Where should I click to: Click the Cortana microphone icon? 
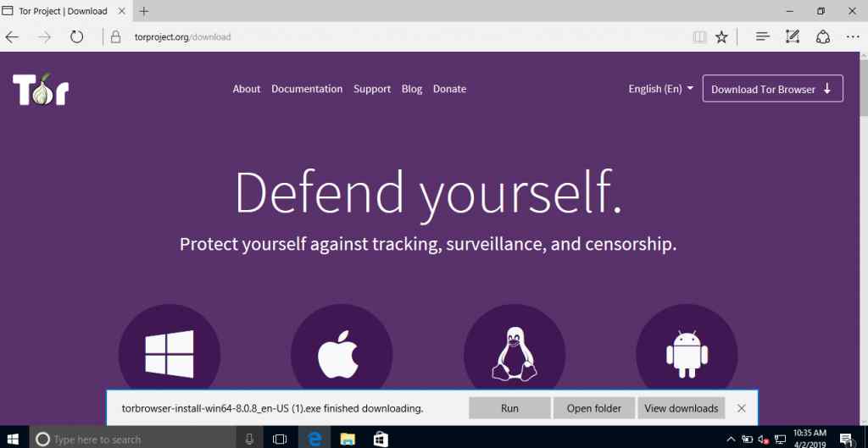(x=250, y=440)
